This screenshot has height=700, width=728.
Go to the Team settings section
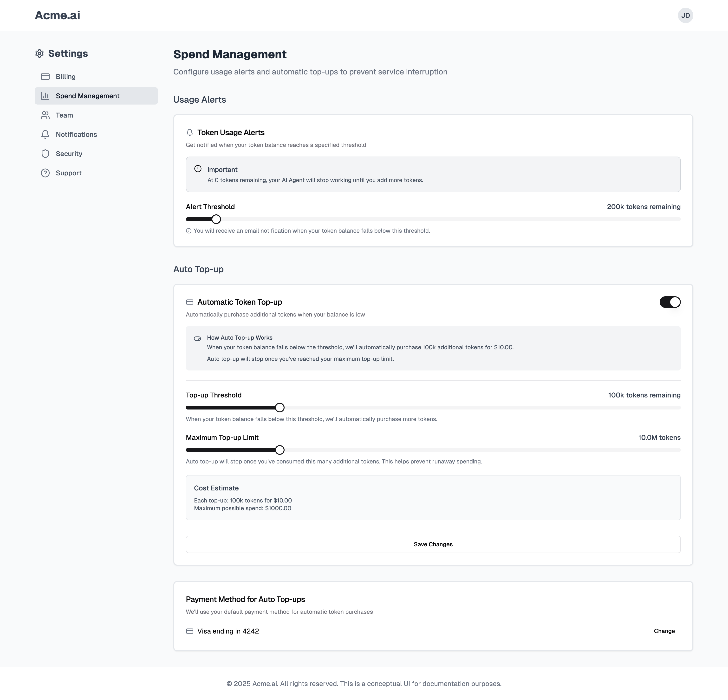click(64, 115)
